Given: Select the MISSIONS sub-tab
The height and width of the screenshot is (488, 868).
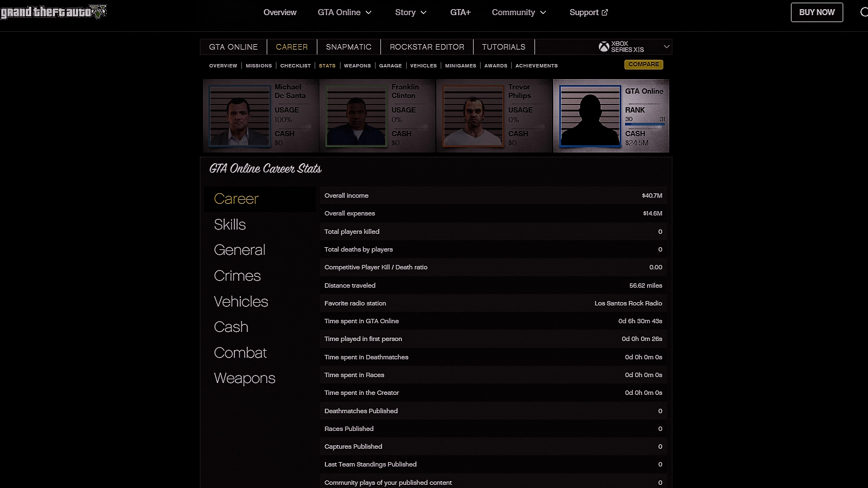Looking at the screenshot, I should pyautogui.click(x=259, y=66).
